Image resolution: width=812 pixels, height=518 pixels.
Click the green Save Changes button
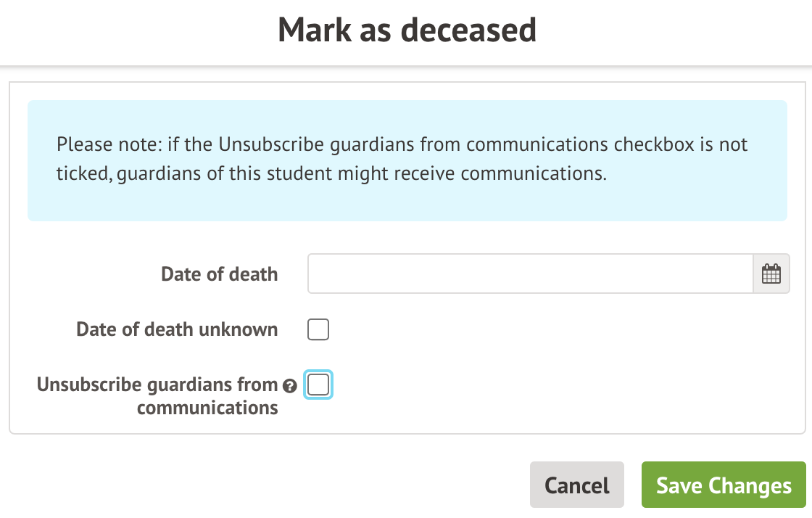point(724,485)
